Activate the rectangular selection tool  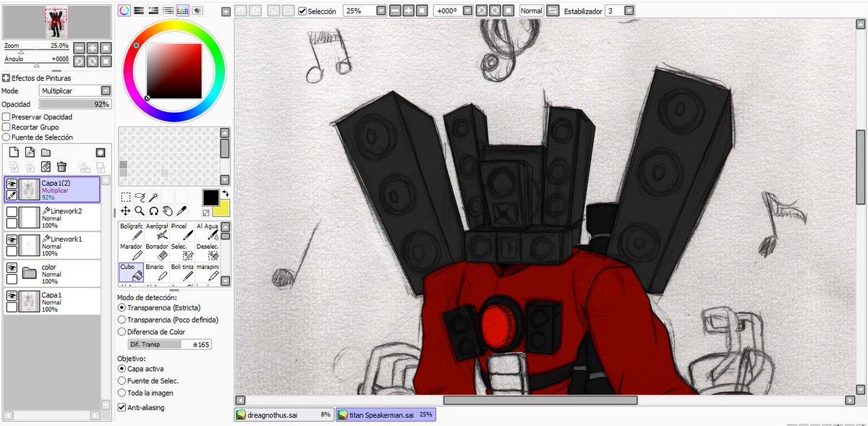[x=126, y=197]
